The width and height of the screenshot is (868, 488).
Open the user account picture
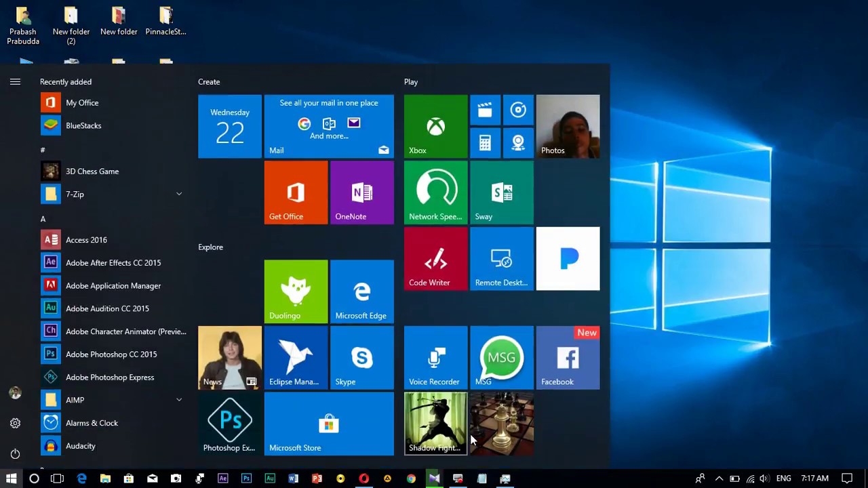(15, 393)
